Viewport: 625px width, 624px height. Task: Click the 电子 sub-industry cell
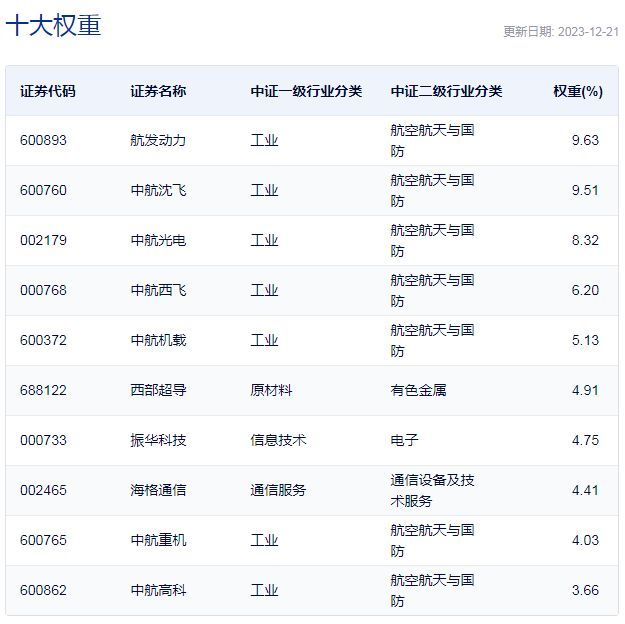405,441
